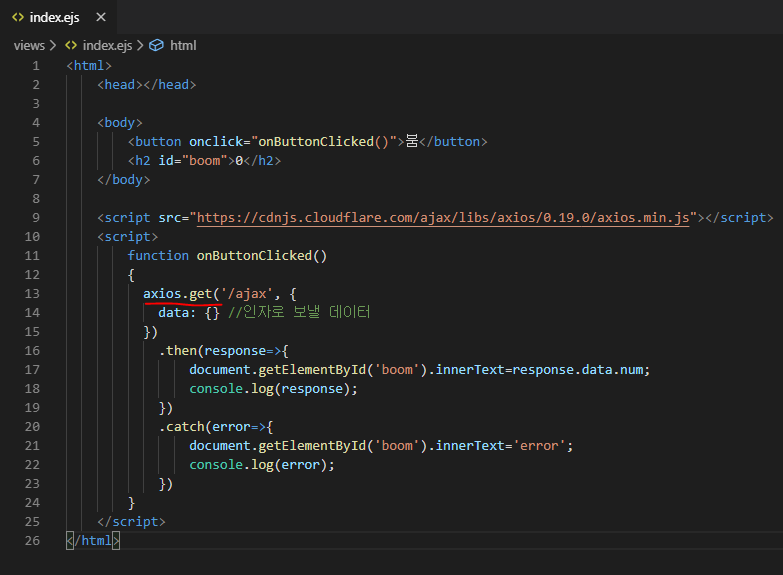The image size is (783, 575).
Task: Click line number 1 in the gutter
Action: coord(36,65)
